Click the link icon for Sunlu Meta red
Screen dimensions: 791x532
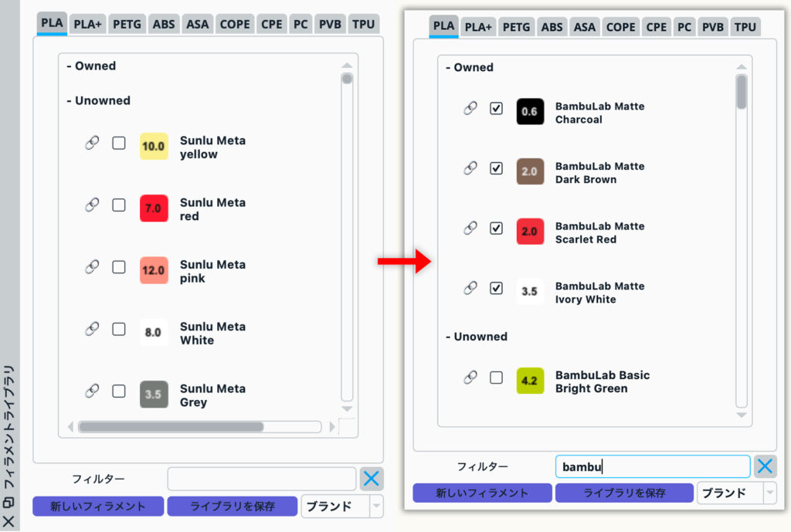pyautogui.click(x=92, y=205)
